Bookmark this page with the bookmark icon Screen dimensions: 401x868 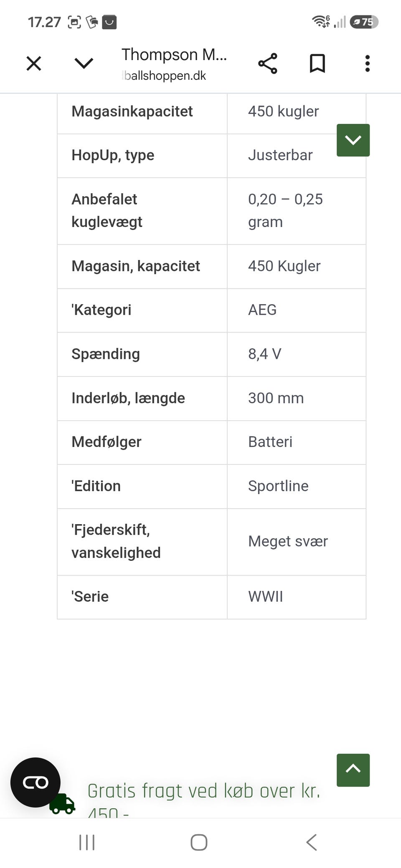[317, 64]
